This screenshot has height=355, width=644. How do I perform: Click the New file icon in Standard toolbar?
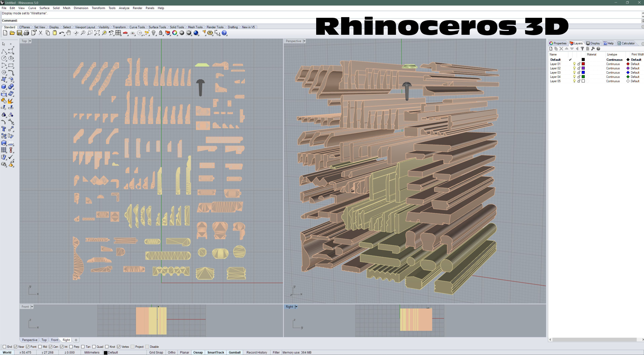pos(5,33)
